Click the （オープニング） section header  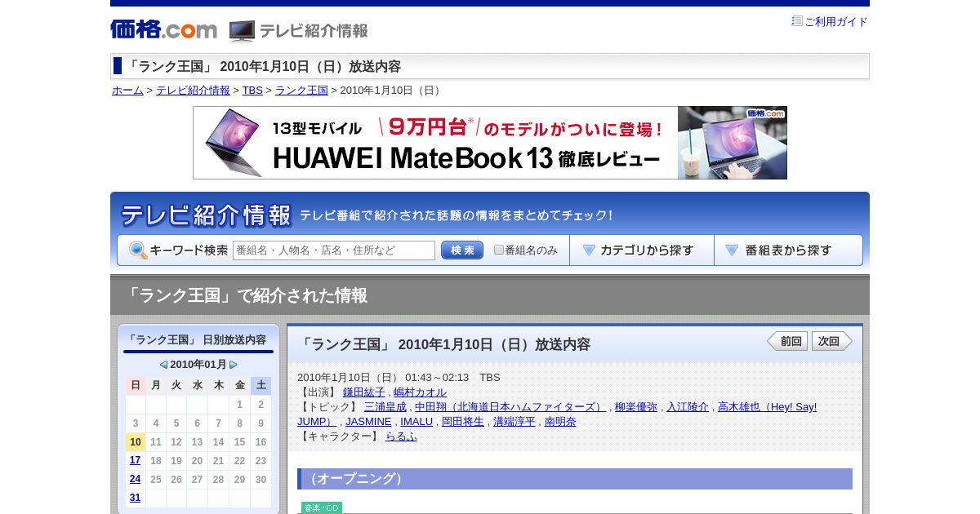coord(575,479)
